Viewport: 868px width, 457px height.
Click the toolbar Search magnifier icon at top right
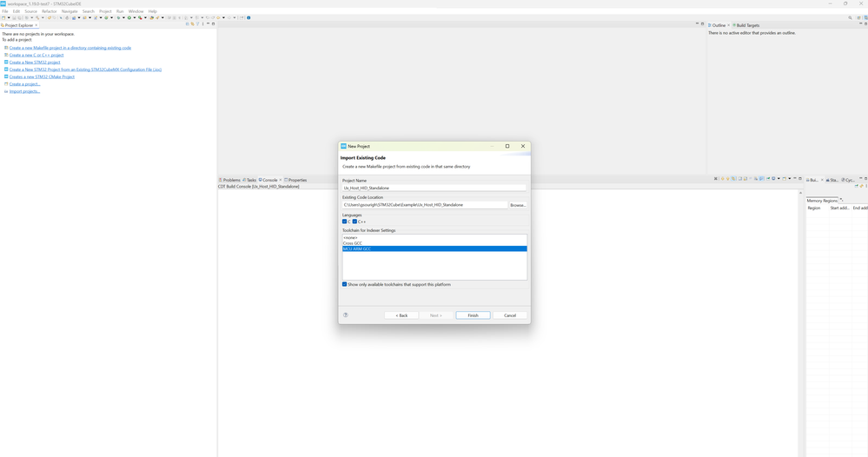coord(851,17)
